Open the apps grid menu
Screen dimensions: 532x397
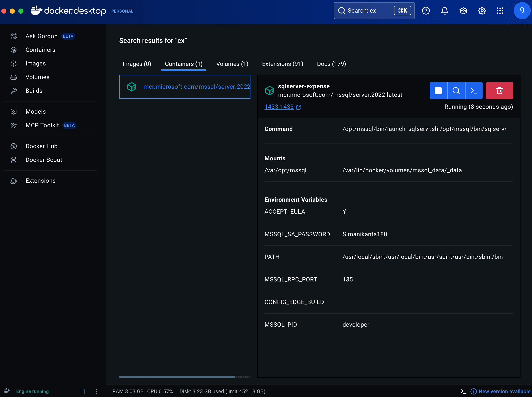(x=500, y=11)
